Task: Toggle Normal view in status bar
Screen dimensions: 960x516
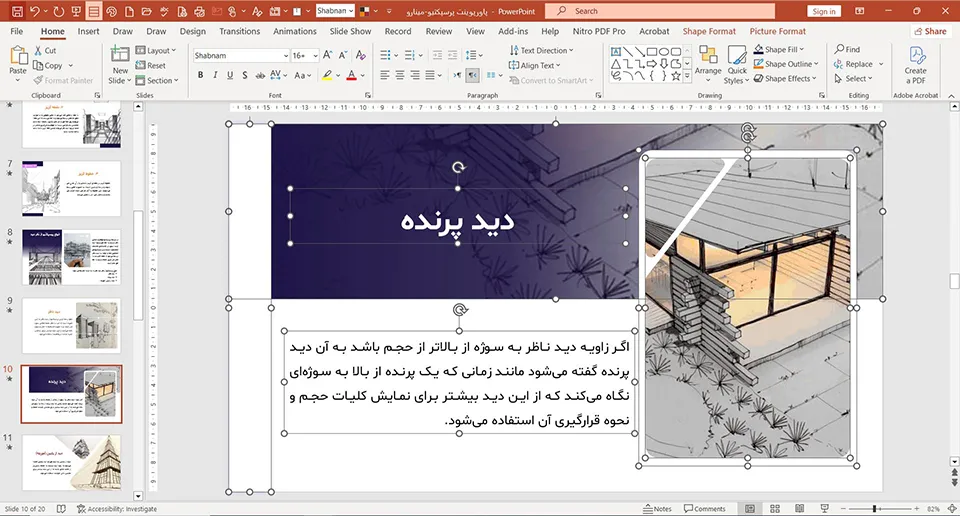Action: click(x=750, y=509)
